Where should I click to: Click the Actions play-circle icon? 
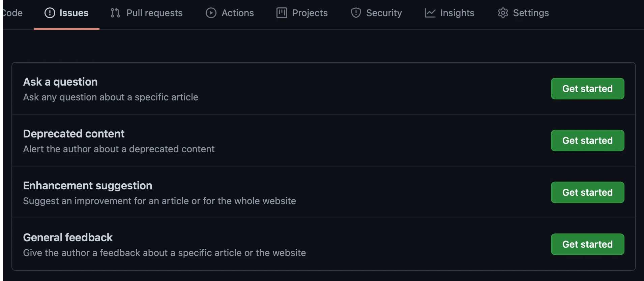pos(211,13)
